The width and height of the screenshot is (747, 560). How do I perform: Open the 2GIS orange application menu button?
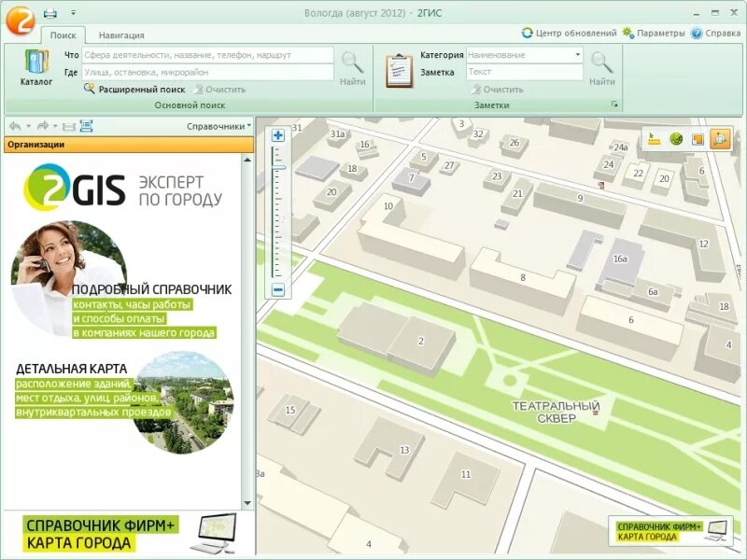(x=20, y=20)
